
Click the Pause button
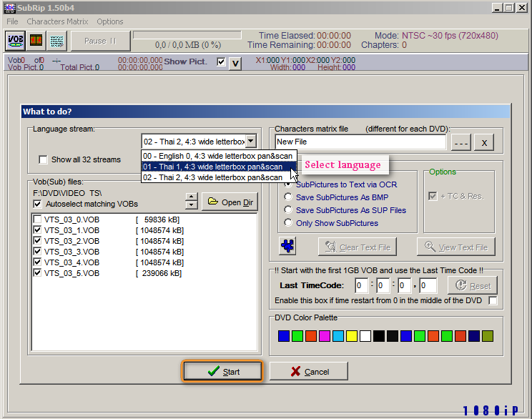point(100,41)
